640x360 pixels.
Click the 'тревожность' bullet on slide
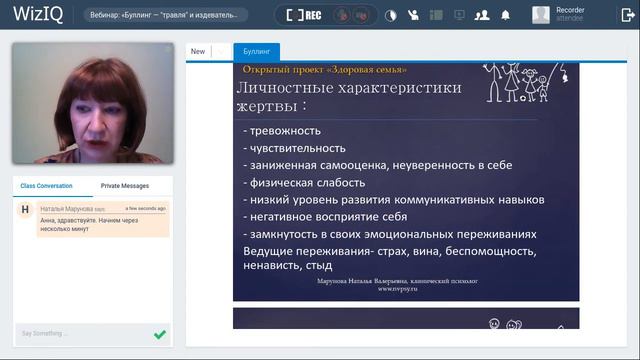pyautogui.click(x=282, y=131)
